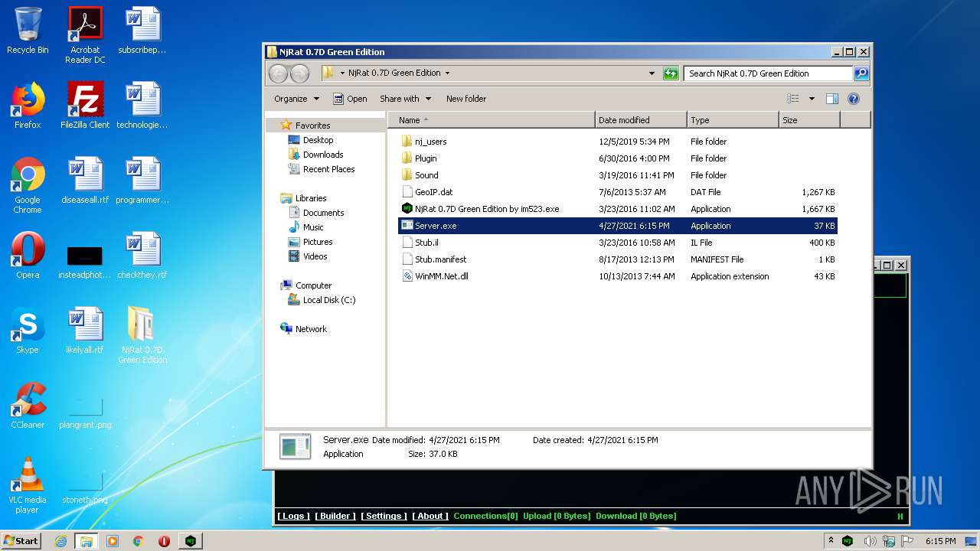Select NjRat 0.7D Green Edition desktop folder
The height and width of the screenshot is (551, 980).
[142, 335]
